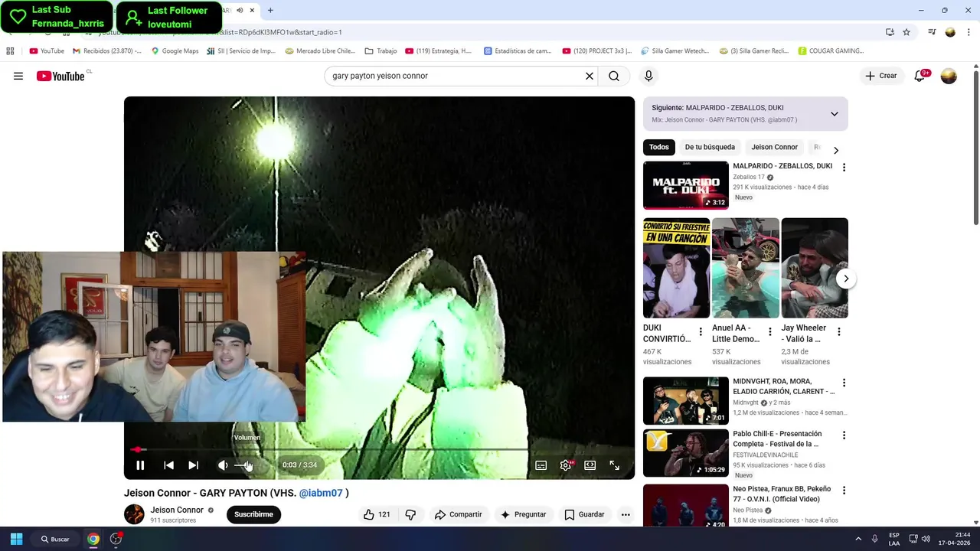Screen dimensions: 980x551
Task: Open Jeison Connor channel avatar
Action: (x=134, y=514)
